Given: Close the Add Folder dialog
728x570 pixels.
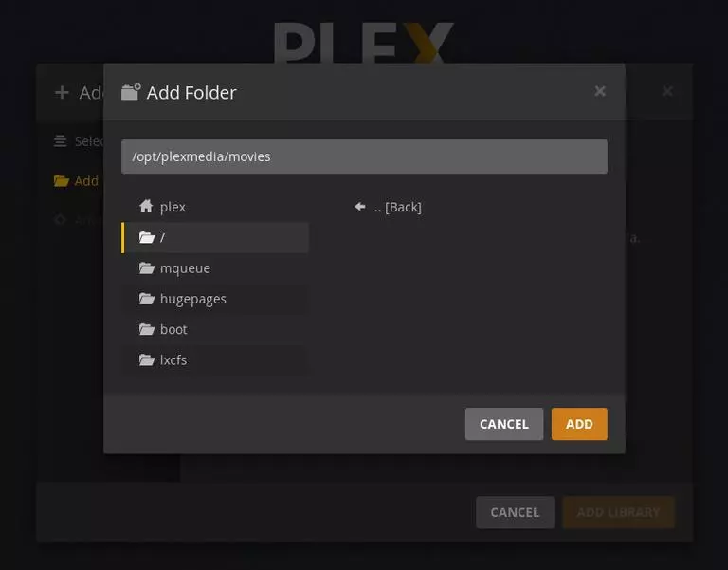Looking at the screenshot, I should [600, 91].
